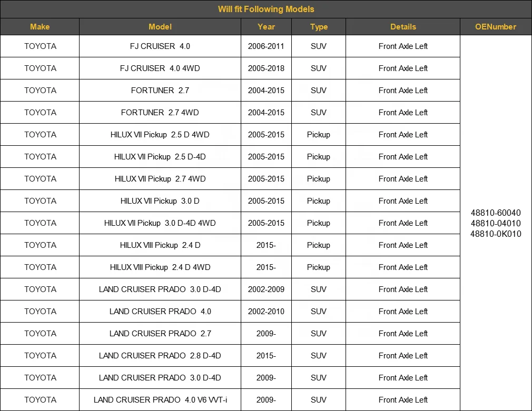Click the OENumber column header
The width and height of the screenshot is (532, 411).
496,27
